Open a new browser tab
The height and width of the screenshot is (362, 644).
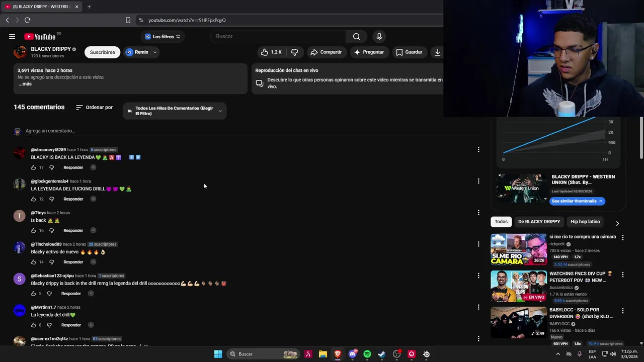89,7
